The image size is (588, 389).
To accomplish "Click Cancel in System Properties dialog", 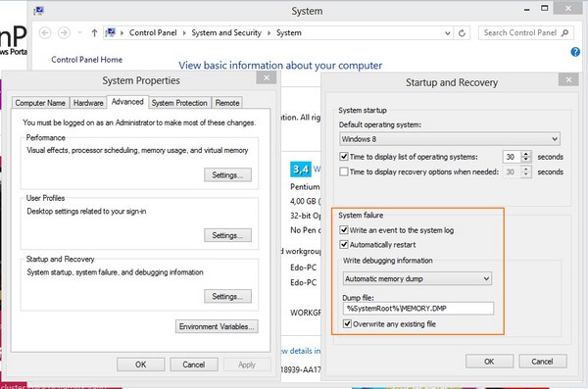I will pyautogui.click(x=194, y=365).
